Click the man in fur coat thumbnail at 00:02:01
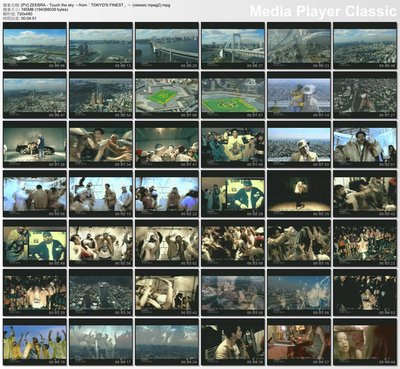400x369 pixels. (x=365, y=145)
